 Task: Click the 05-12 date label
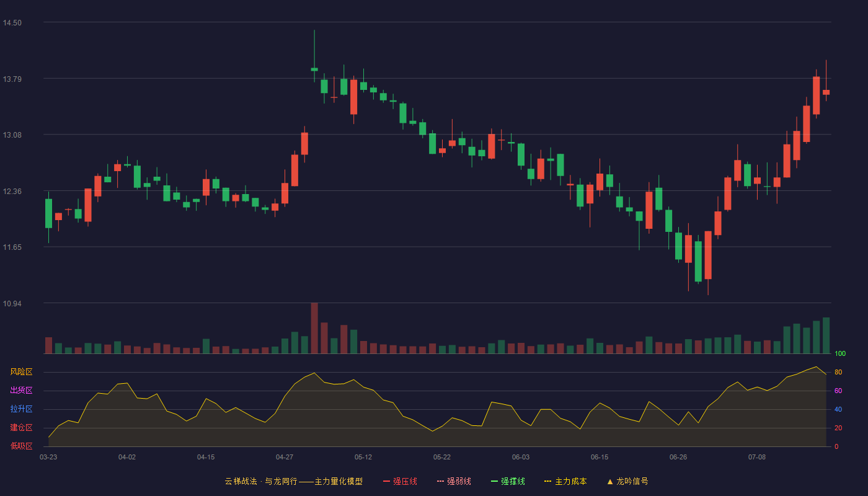[363, 457]
